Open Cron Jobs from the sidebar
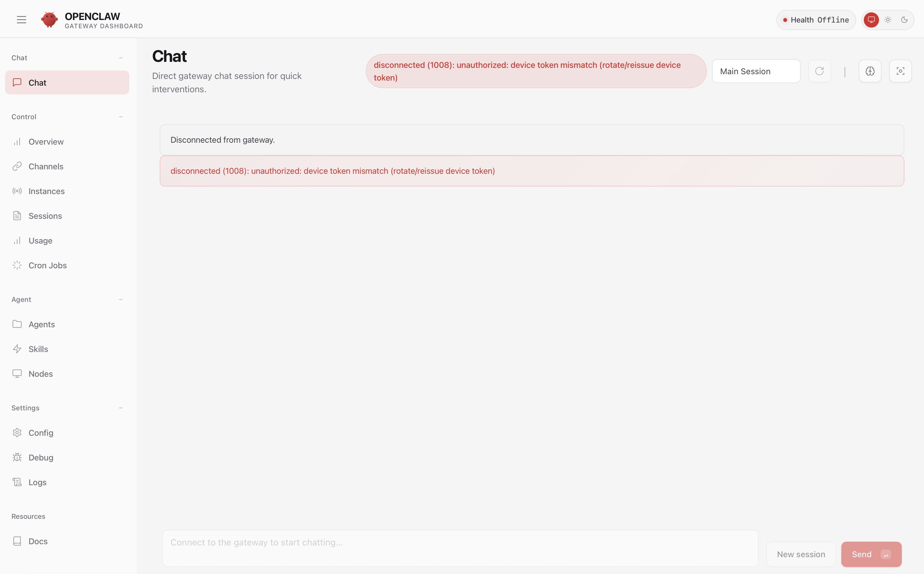924x574 pixels. pyautogui.click(x=48, y=265)
